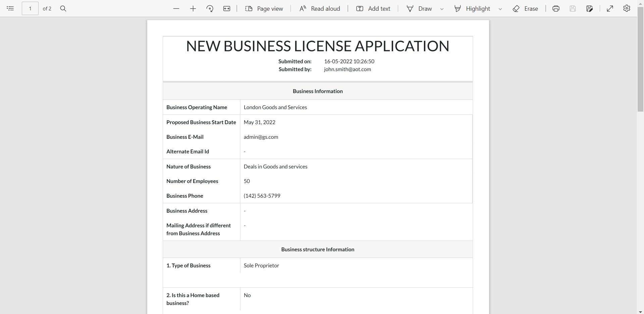
Task: Select the Erase tool
Action: click(x=526, y=9)
